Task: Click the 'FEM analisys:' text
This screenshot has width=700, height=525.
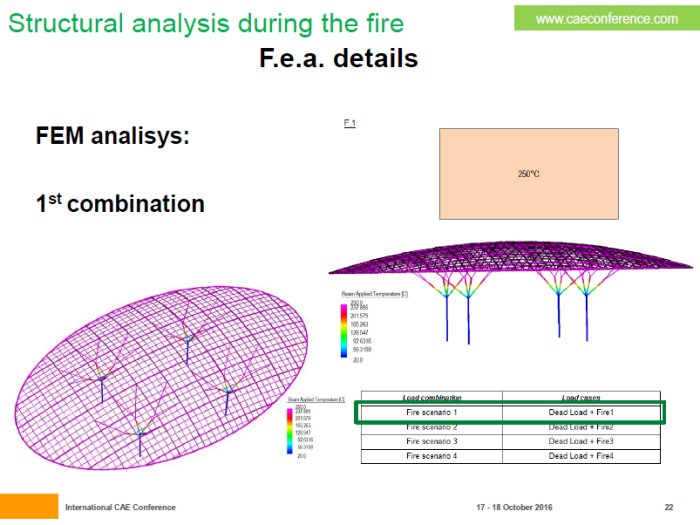Action: (x=112, y=135)
